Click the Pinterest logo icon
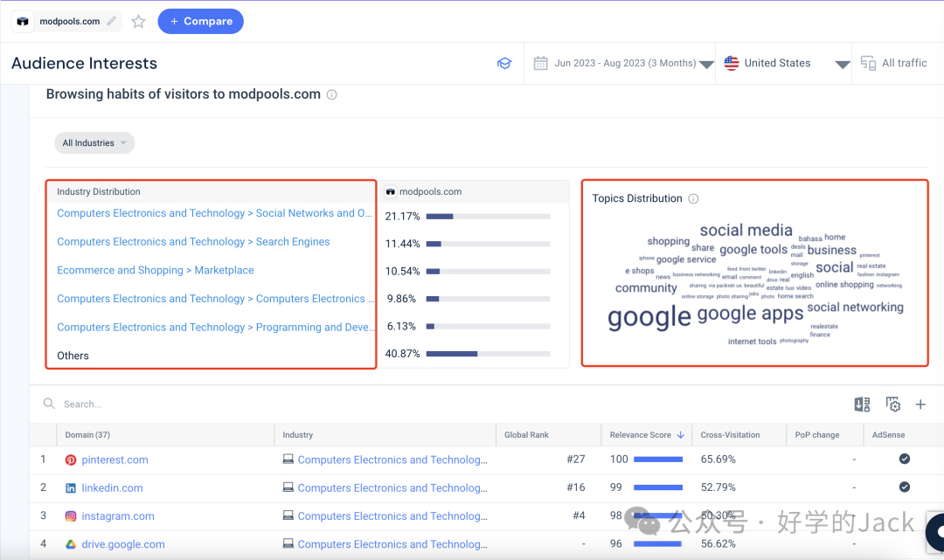This screenshot has height=560, width=944. (71, 460)
